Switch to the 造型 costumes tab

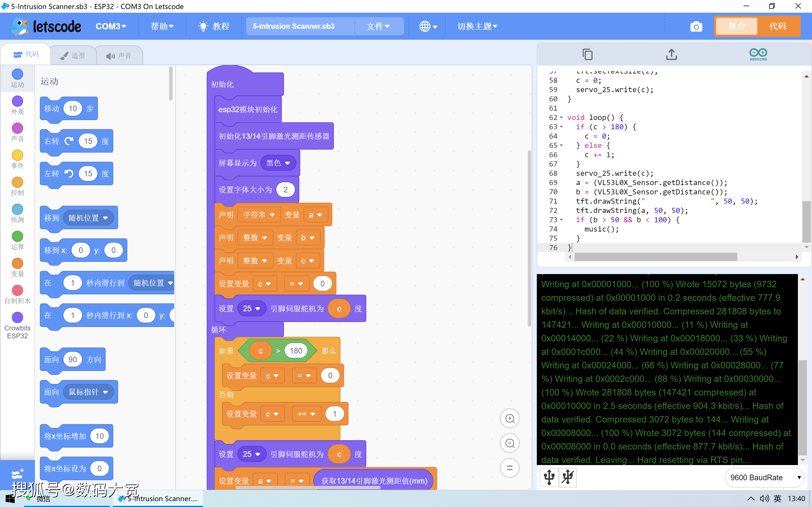(x=73, y=55)
